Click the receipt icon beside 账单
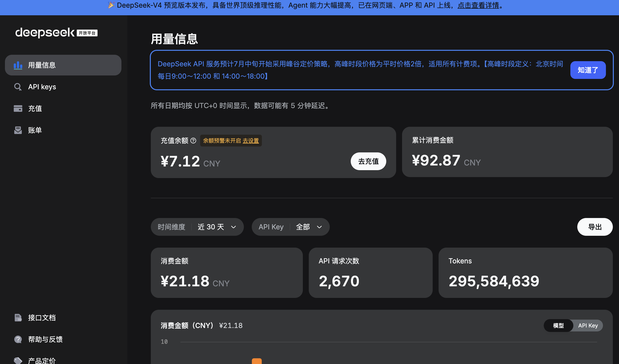Screen dimensions: 619x364 click(18, 130)
